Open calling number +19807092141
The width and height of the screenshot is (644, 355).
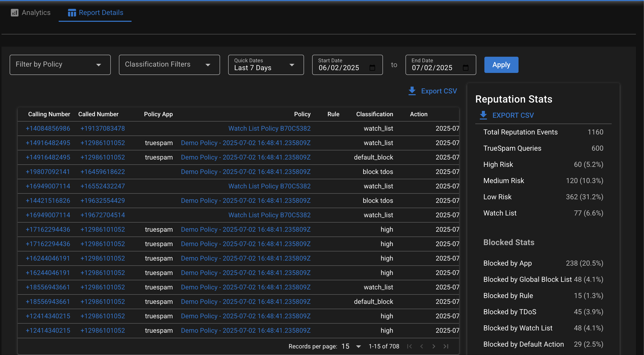point(48,172)
